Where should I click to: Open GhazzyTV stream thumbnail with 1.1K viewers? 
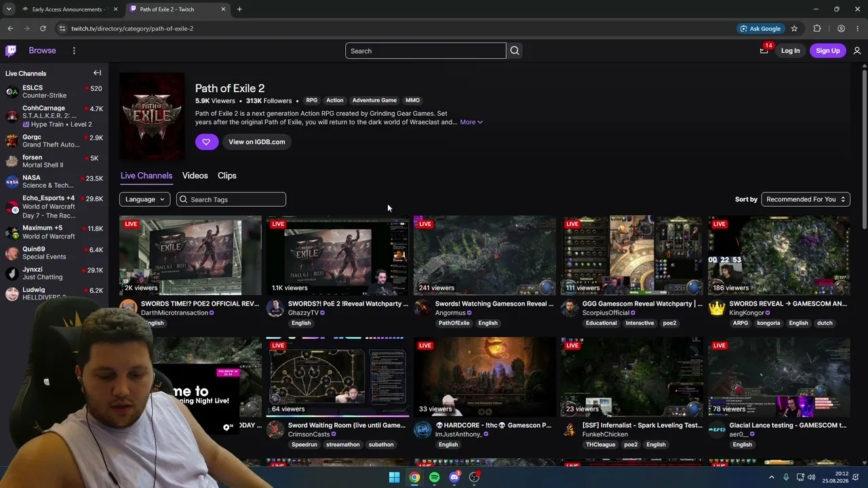click(338, 256)
